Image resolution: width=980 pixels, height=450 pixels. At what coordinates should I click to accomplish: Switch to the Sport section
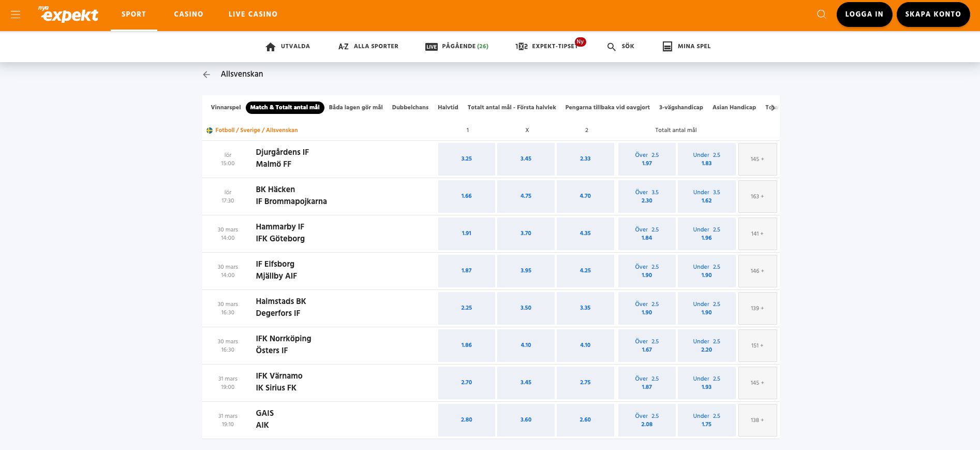click(x=133, y=14)
